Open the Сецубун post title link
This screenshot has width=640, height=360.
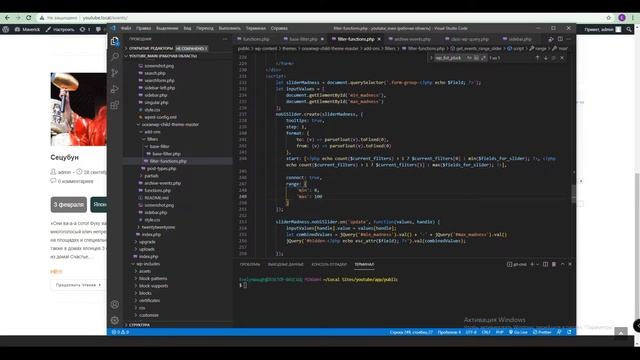[64, 157]
